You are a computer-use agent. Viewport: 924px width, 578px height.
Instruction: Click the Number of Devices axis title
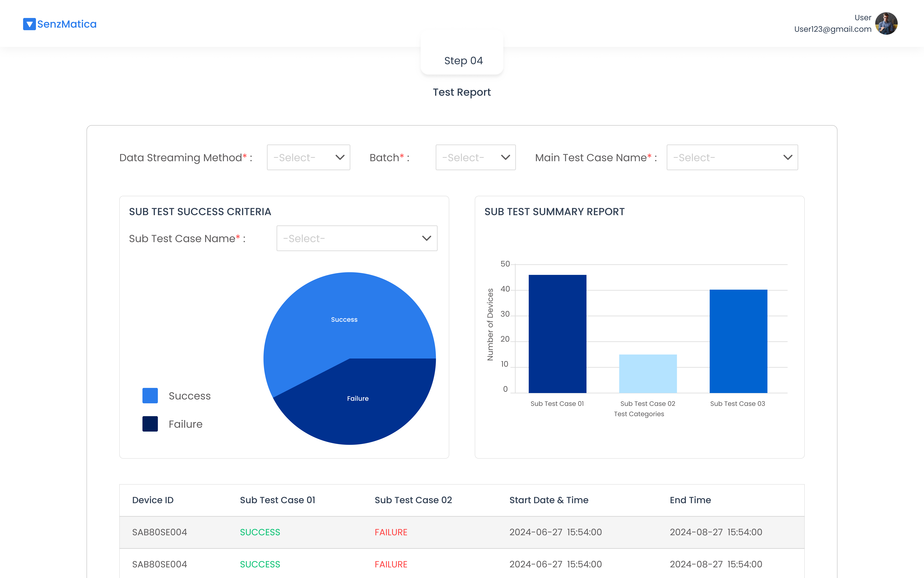pyautogui.click(x=490, y=324)
